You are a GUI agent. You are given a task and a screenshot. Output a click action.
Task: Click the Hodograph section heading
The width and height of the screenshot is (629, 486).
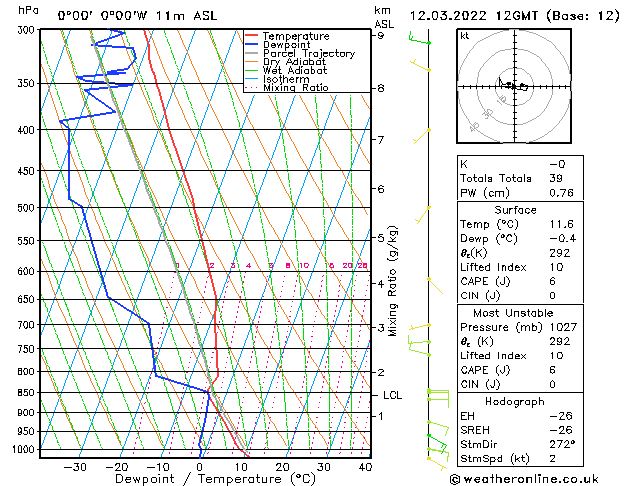click(515, 402)
